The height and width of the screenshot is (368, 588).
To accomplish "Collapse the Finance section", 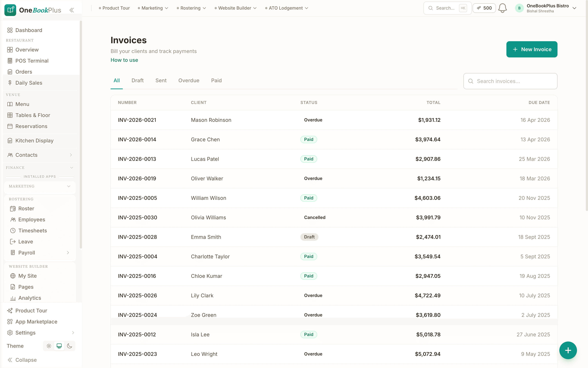I will click(x=71, y=168).
